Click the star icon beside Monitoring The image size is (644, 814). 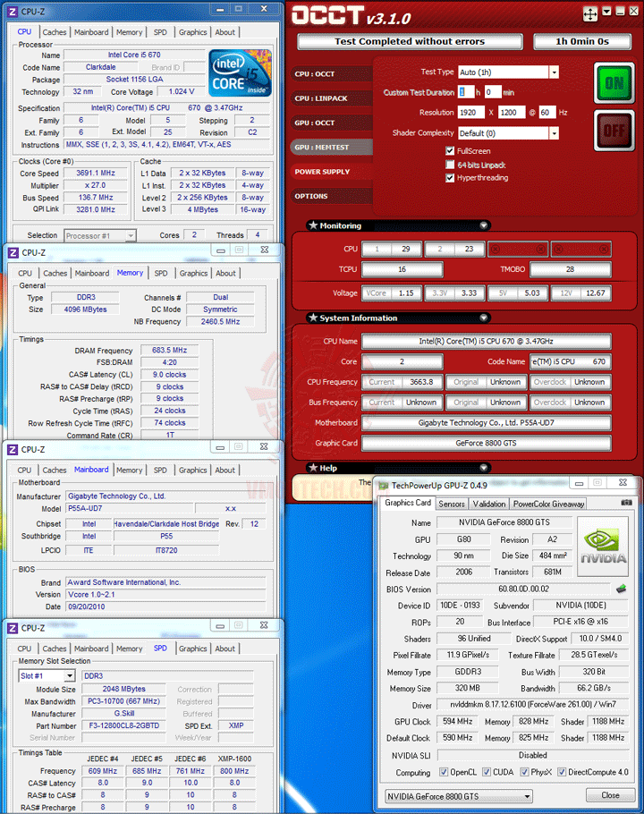(313, 225)
